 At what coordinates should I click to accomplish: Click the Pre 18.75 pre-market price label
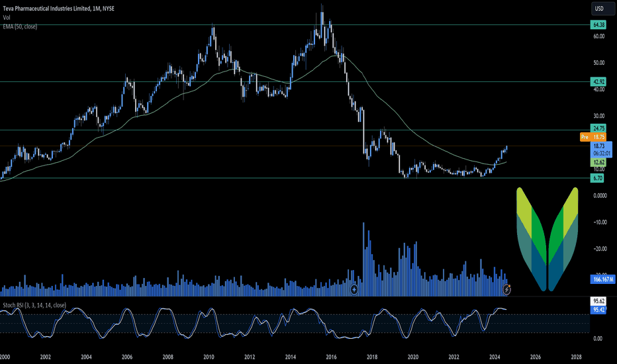593,137
